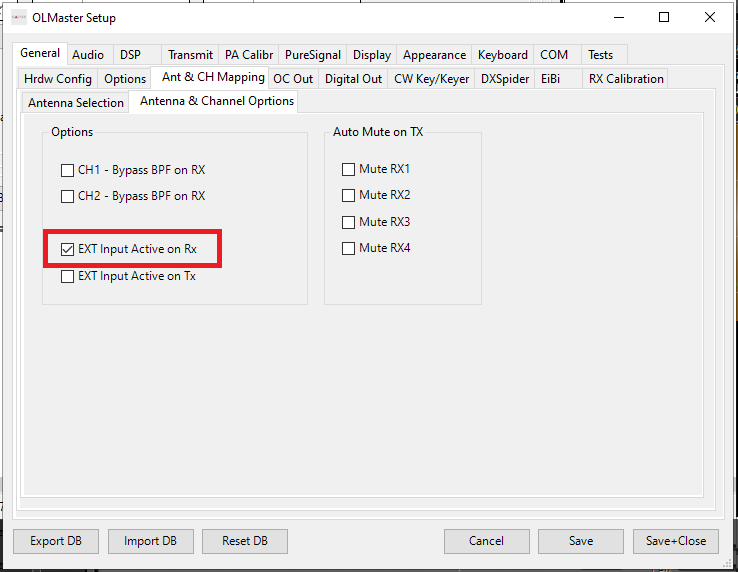Open the PureSignal tab
This screenshot has height=572, width=738.
[x=312, y=55]
